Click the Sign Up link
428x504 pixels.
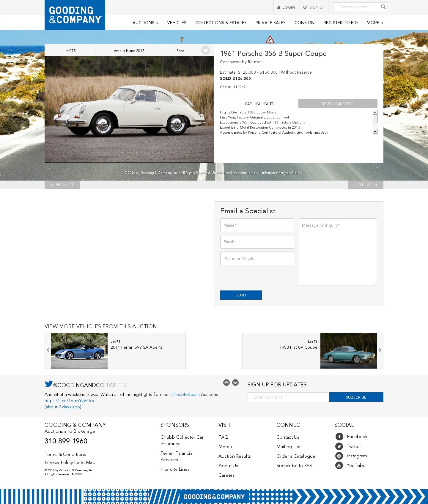coord(314,7)
